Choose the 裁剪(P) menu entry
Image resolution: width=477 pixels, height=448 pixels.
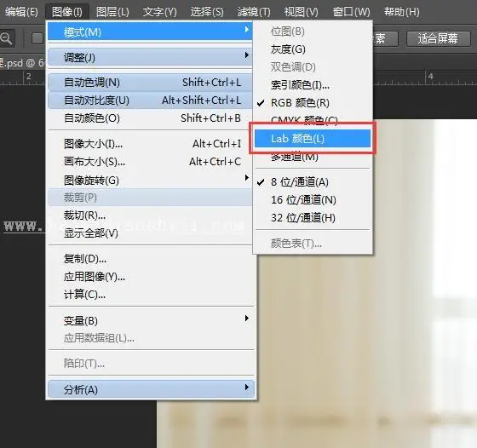click(150, 198)
